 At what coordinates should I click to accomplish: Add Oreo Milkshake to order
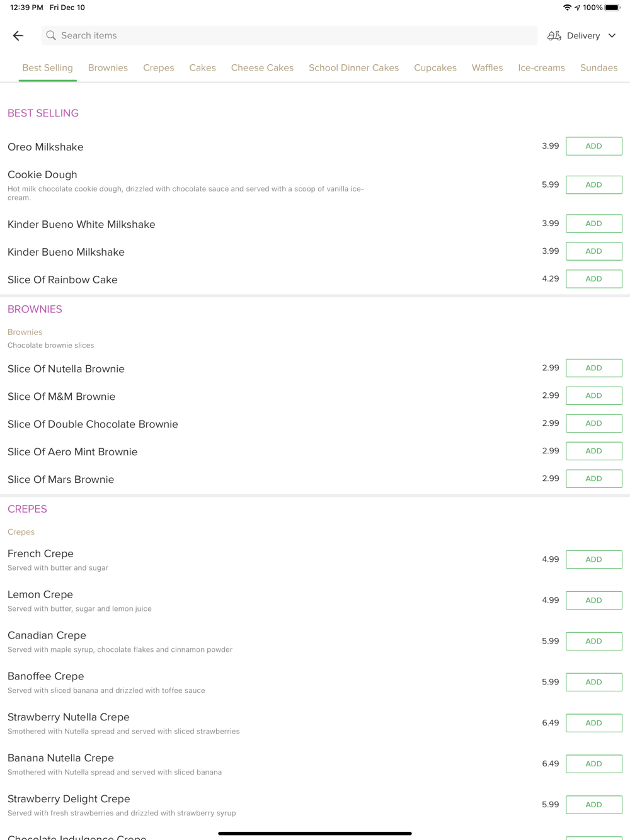593,146
